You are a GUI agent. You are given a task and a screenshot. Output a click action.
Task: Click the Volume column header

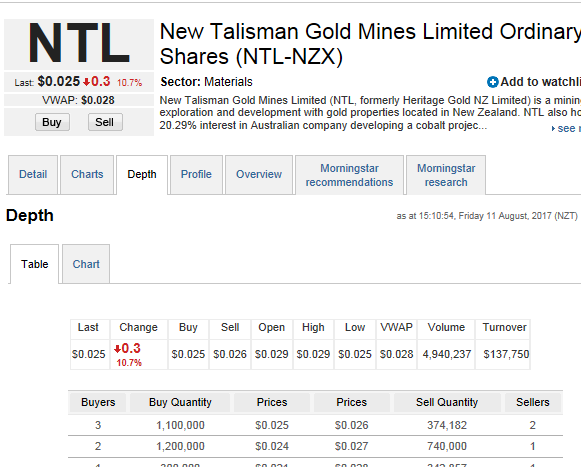[x=446, y=328]
